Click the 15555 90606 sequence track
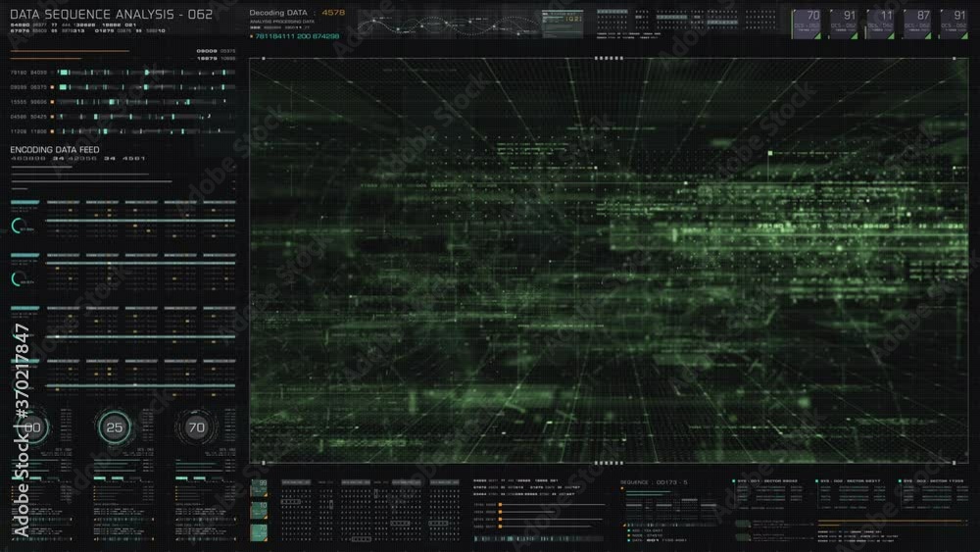The width and height of the screenshot is (980, 552). (147, 101)
